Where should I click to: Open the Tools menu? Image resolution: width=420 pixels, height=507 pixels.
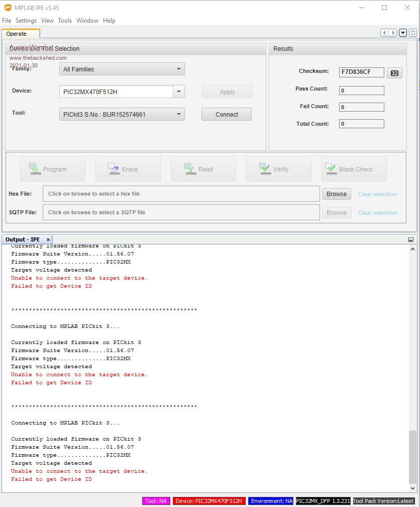pyautogui.click(x=65, y=21)
